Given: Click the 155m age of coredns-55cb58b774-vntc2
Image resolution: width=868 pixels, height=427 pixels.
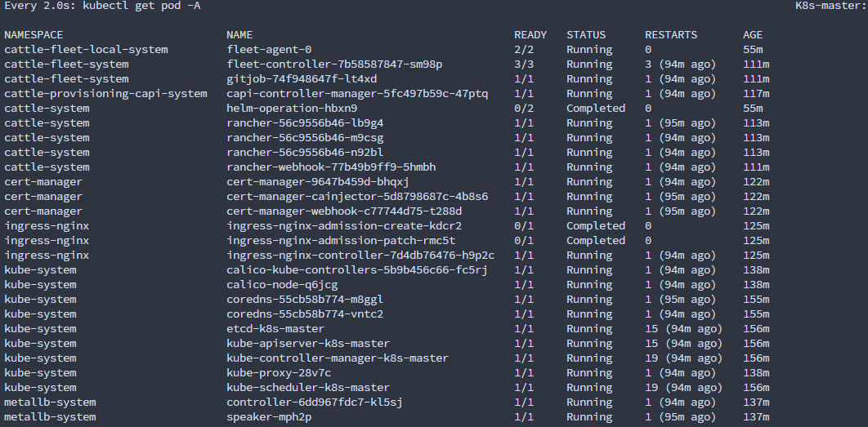Looking at the screenshot, I should pyautogui.click(x=756, y=314).
